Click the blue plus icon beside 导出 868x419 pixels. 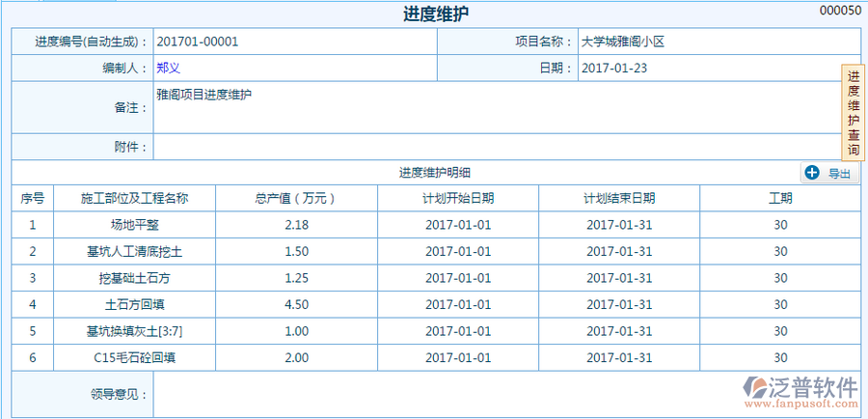812,173
